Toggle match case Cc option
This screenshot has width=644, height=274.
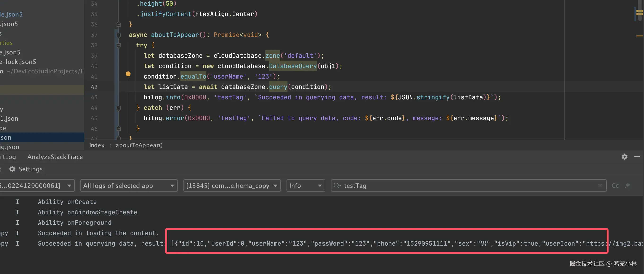[x=615, y=186]
